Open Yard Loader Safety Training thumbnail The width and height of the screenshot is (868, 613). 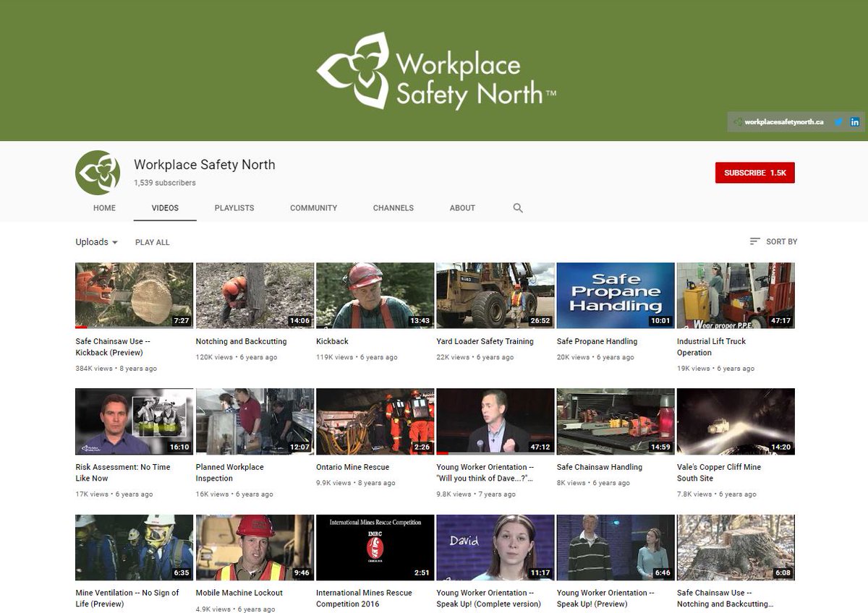pos(495,296)
